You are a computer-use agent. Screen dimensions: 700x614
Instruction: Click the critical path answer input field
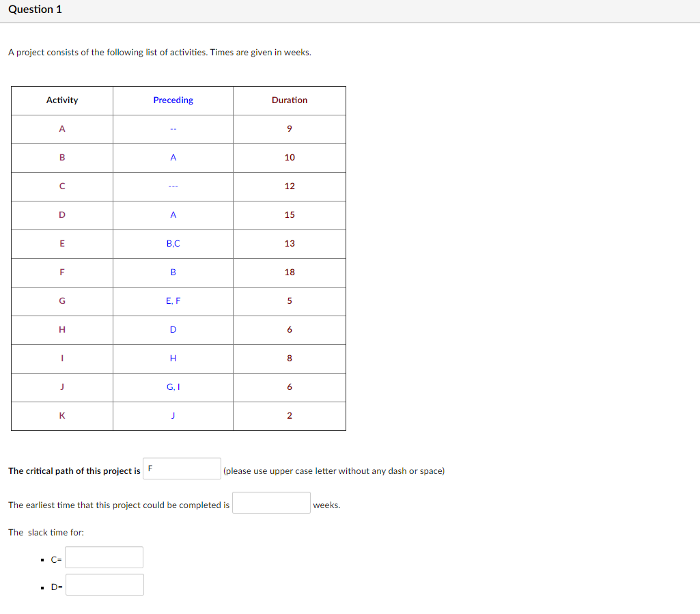coord(181,468)
